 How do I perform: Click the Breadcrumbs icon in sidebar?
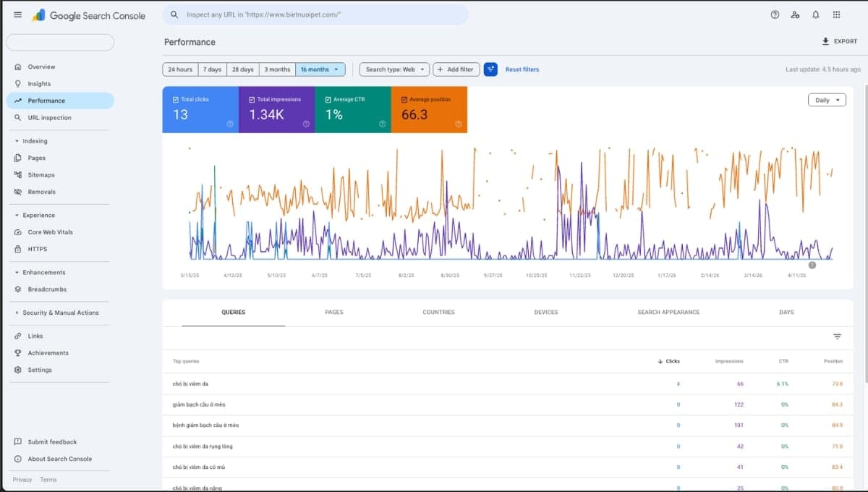(18, 289)
